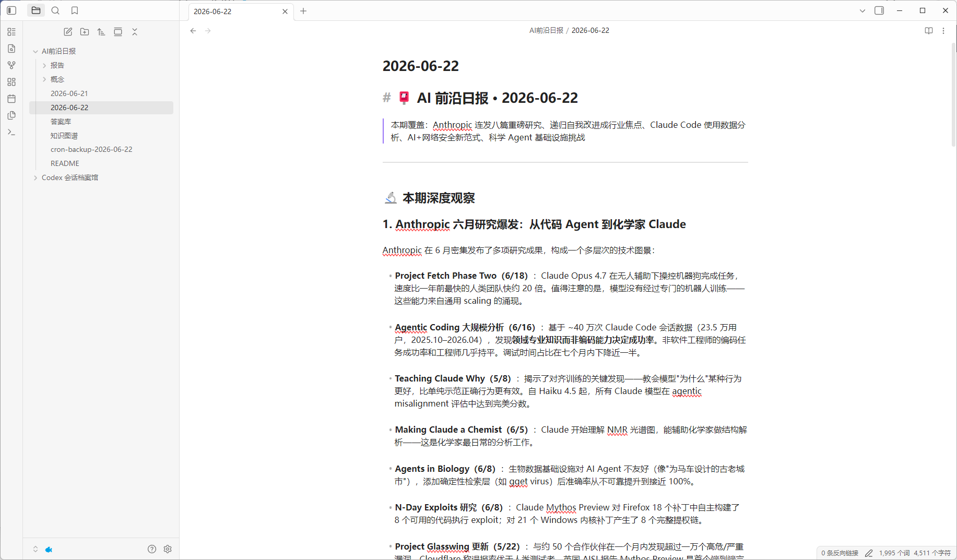The height and width of the screenshot is (560, 957).
Task: Open the search sidebar tab
Action: coord(55,10)
